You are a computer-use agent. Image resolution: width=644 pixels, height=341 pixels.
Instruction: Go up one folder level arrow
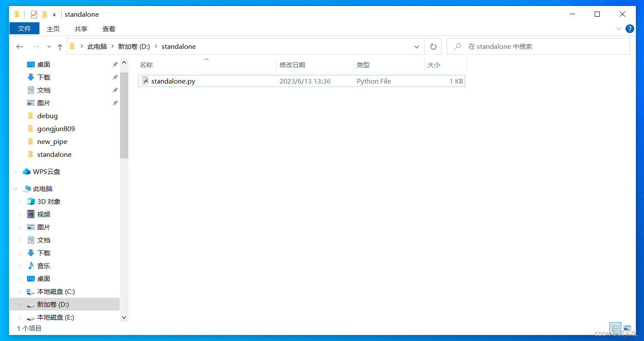point(60,47)
